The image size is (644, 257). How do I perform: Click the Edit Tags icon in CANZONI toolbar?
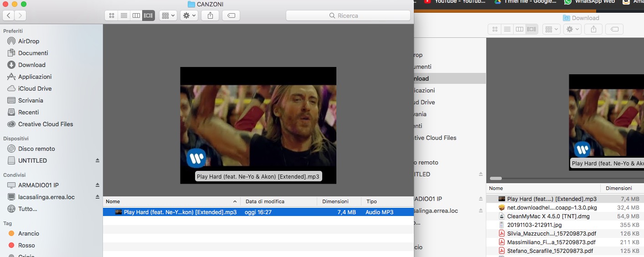pyautogui.click(x=231, y=15)
